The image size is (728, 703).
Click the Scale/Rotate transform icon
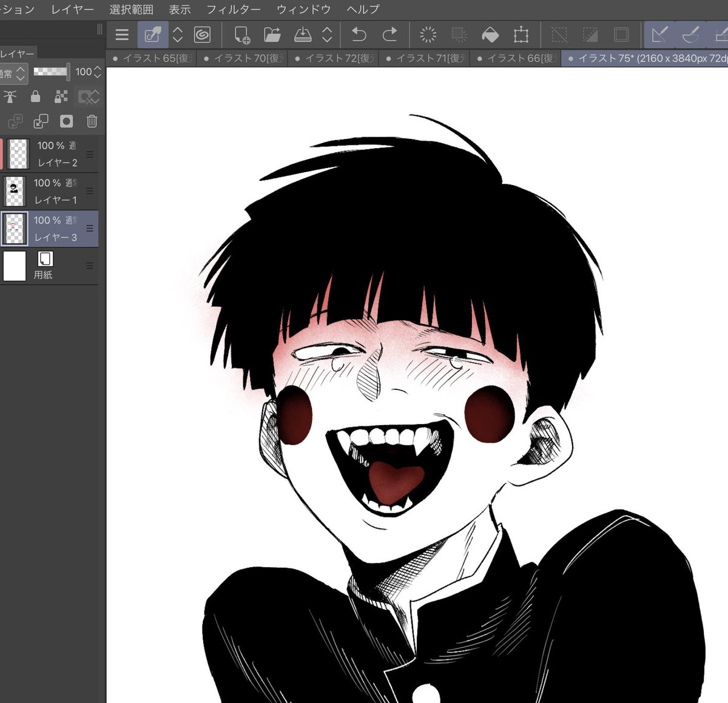tap(521, 35)
